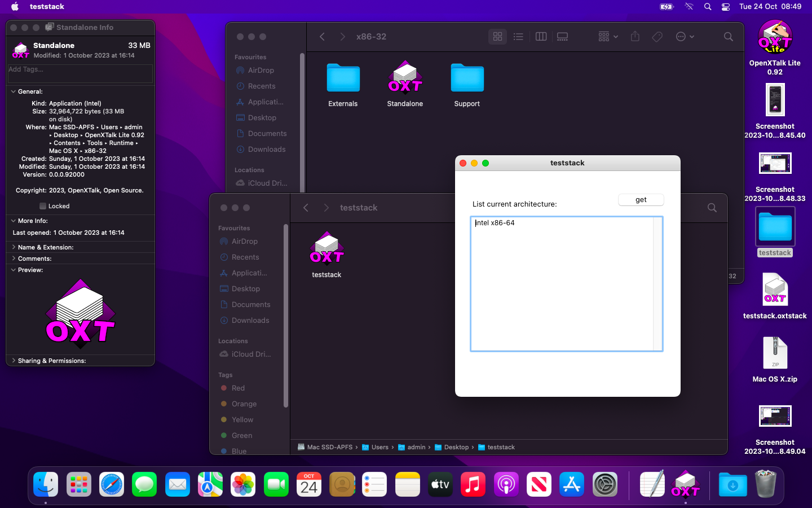812x508 pixels.
Task: Click the Share icon in x86-32 window toolbar
Action: 635,37
